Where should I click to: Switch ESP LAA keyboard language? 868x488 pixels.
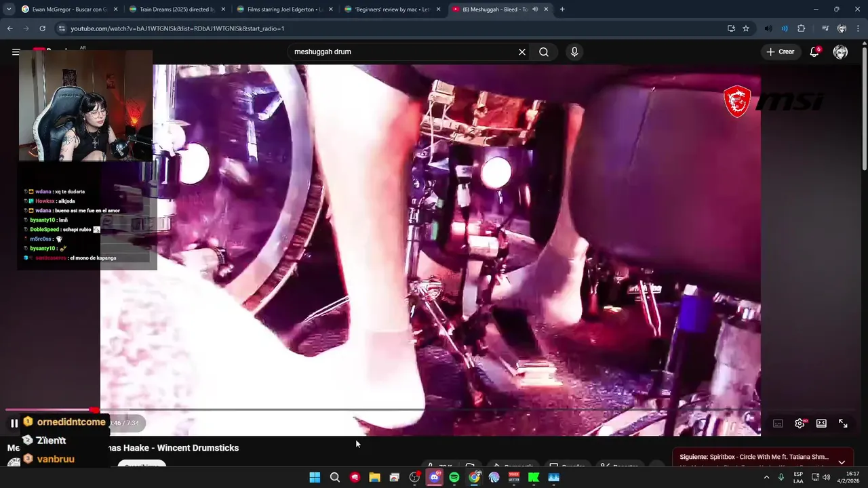[798, 477]
